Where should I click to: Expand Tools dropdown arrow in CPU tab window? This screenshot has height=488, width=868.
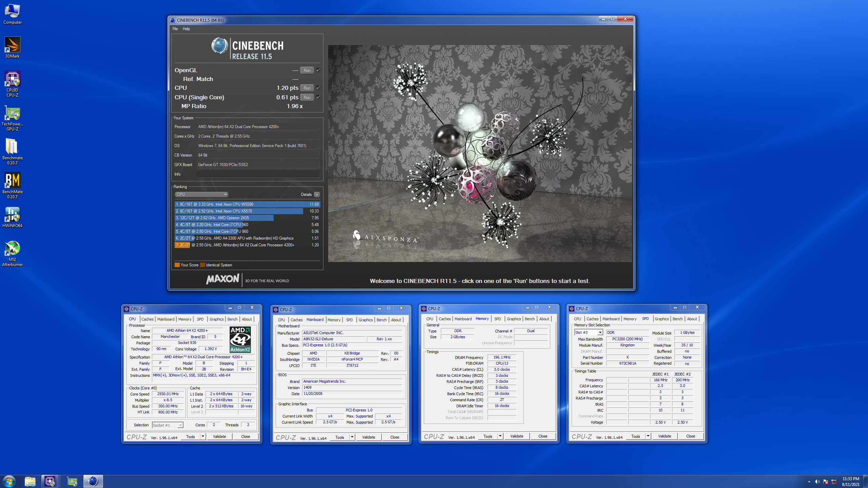click(203, 436)
